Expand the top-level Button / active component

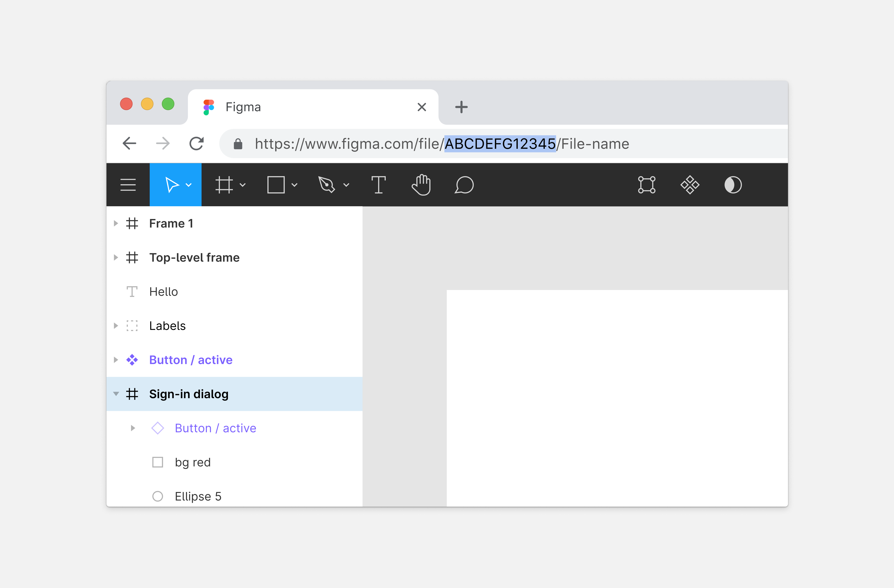pos(116,360)
